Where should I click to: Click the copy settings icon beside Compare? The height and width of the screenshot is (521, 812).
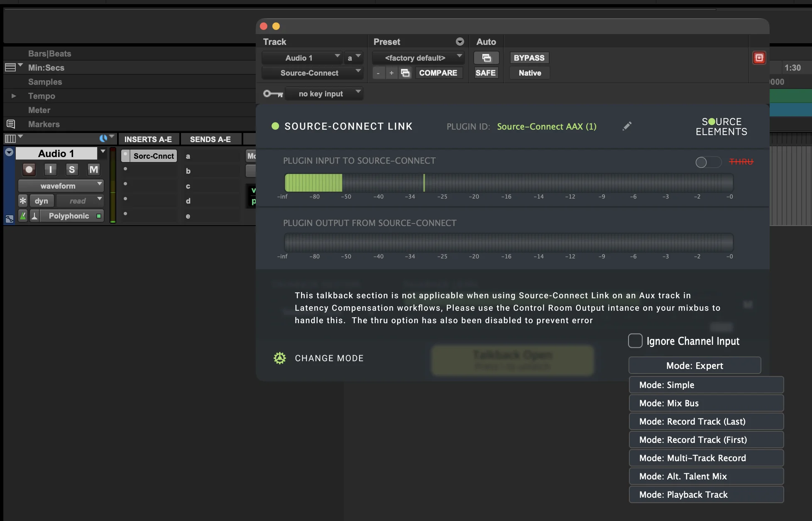405,73
